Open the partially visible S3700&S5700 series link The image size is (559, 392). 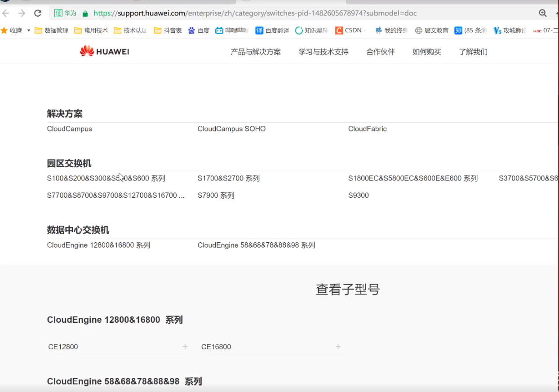tap(528, 178)
